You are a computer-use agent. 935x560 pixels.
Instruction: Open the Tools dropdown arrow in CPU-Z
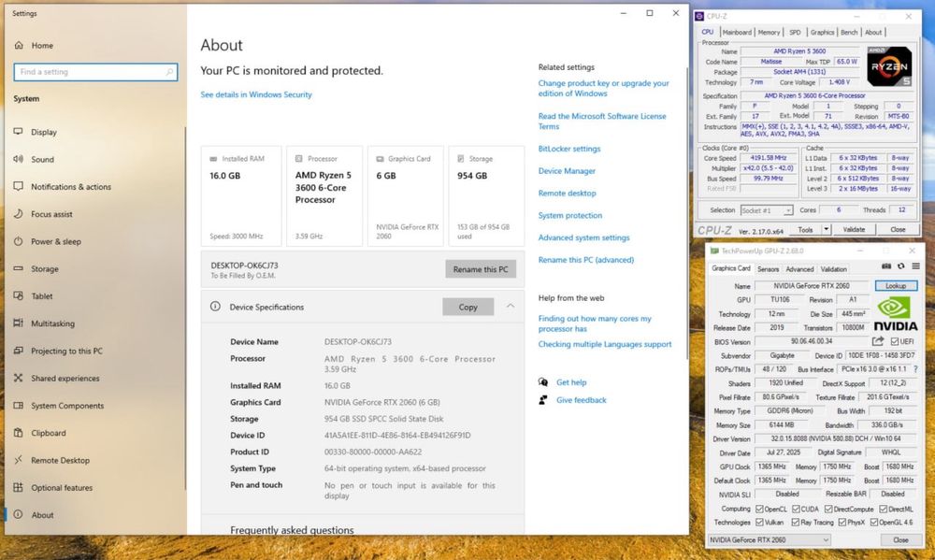pyautogui.click(x=827, y=230)
